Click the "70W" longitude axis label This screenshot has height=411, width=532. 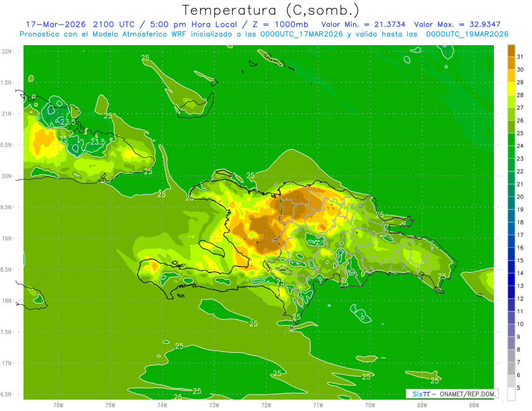coord(370,405)
